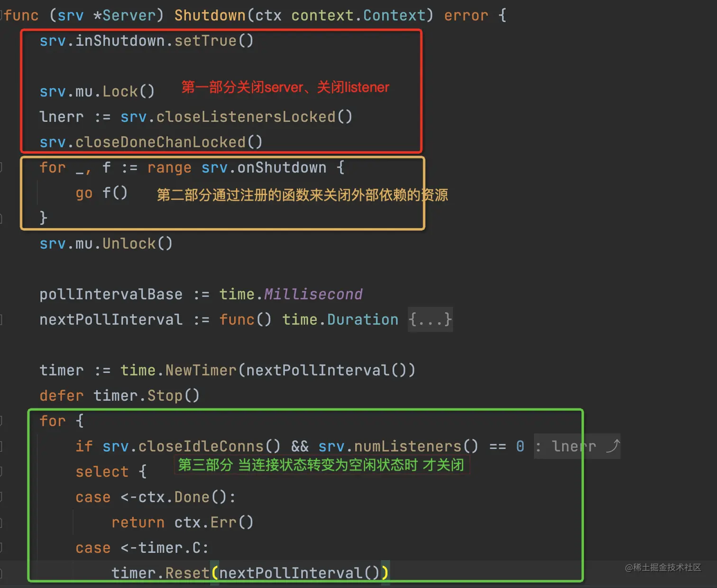Click the Shutdown function name in signature
Screen dimensions: 717x588
(x=210, y=15)
